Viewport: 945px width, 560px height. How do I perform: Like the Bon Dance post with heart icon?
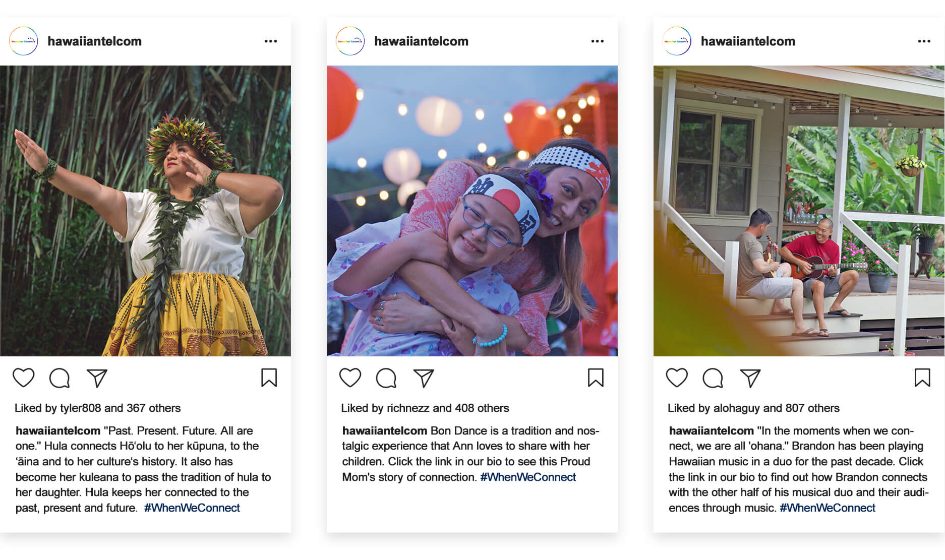point(350,378)
